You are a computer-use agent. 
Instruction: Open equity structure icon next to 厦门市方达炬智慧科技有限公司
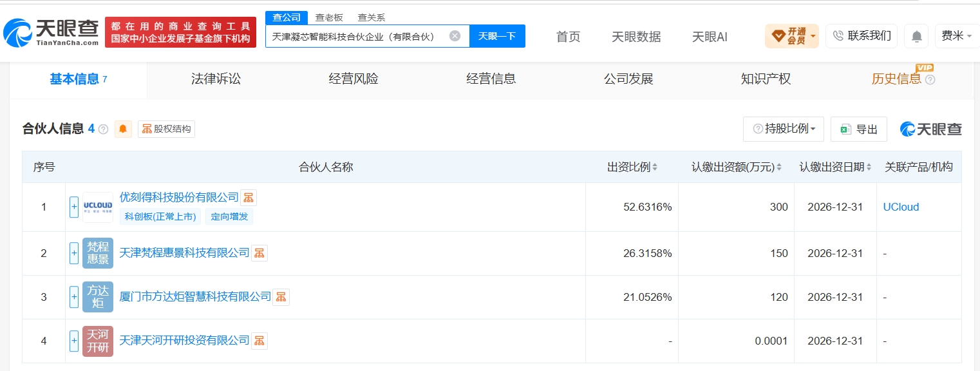(x=281, y=297)
